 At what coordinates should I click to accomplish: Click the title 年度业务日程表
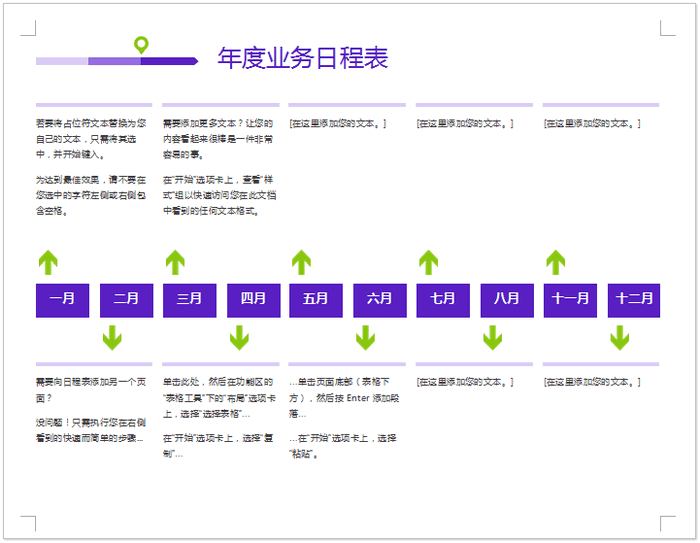pyautogui.click(x=303, y=58)
